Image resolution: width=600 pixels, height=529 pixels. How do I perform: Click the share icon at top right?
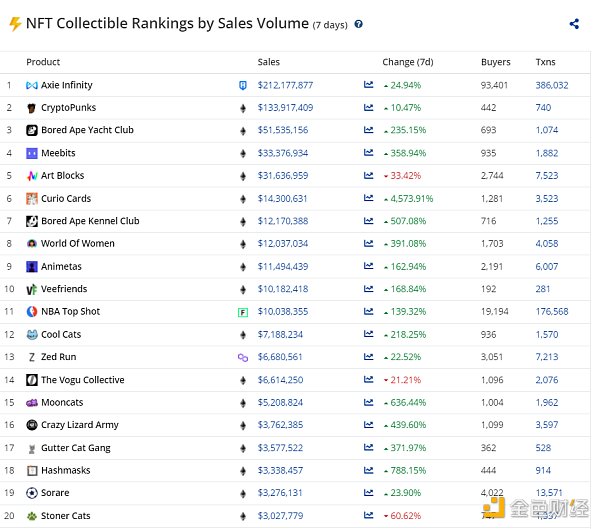point(574,24)
